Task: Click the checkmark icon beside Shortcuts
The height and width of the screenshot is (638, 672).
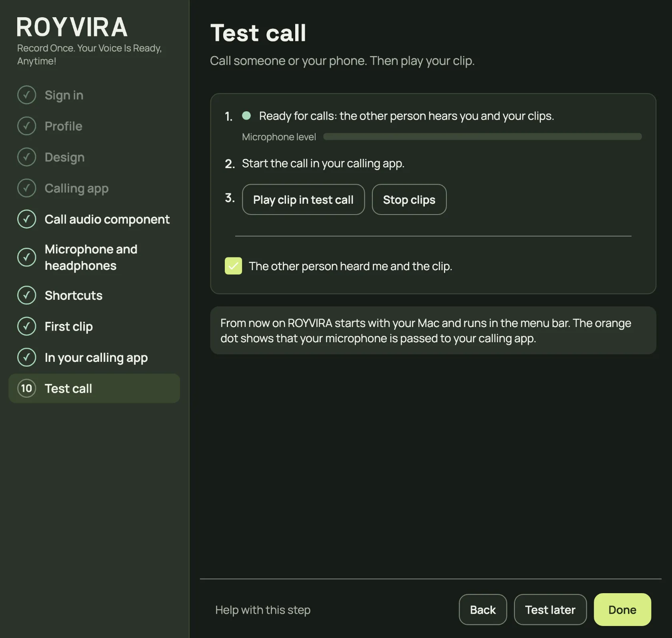Action: tap(27, 295)
